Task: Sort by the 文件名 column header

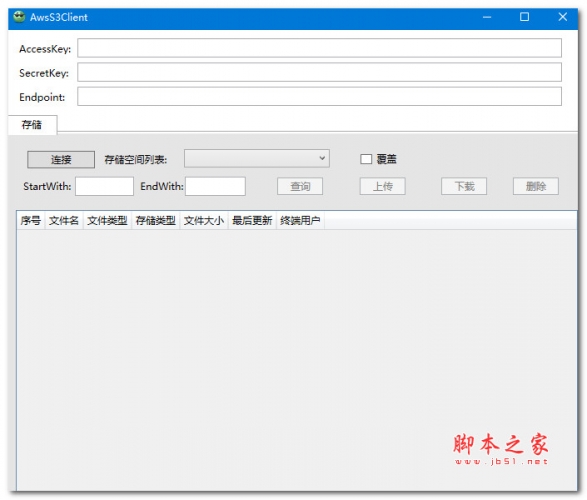Action: point(64,220)
